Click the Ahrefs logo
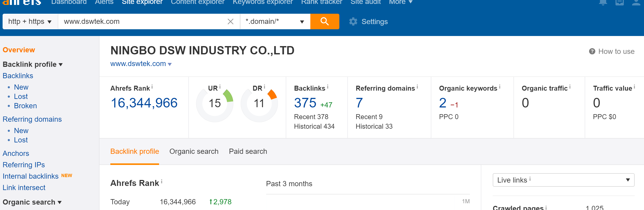Image resolution: width=644 pixels, height=210 pixels. coord(22,2)
